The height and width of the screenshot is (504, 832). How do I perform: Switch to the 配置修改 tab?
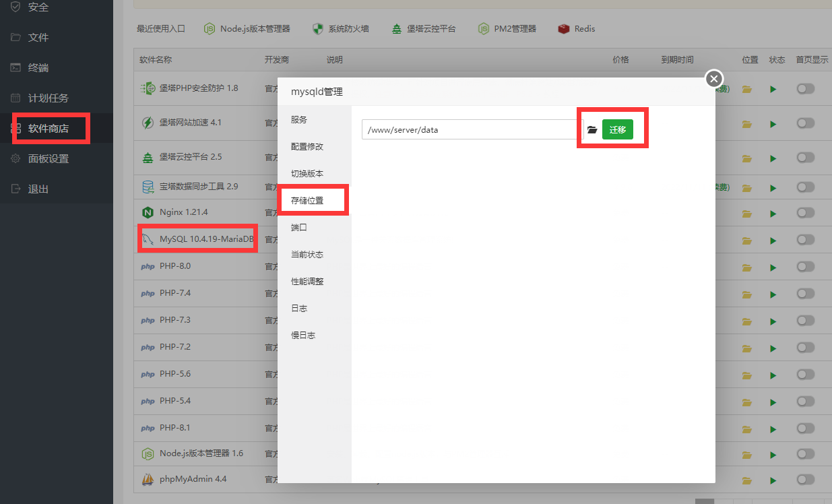pos(315,147)
